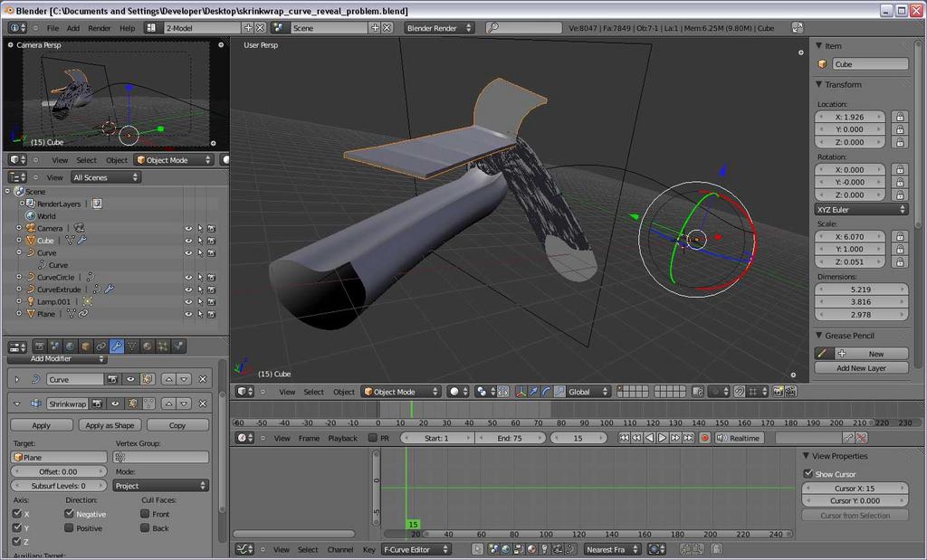Click the Apply button
This screenshot has width=927, height=560.
(42, 424)
